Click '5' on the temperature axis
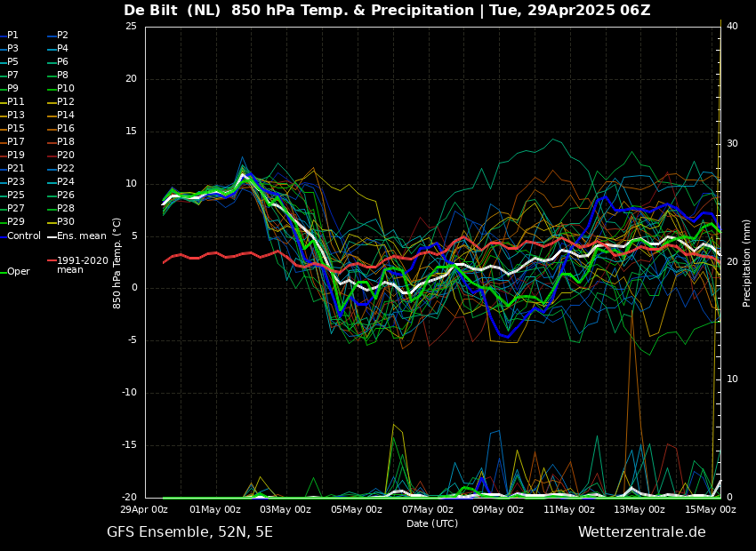Viewport: 756px width, 551px height. pyautogui.click(x=133, y=236)
